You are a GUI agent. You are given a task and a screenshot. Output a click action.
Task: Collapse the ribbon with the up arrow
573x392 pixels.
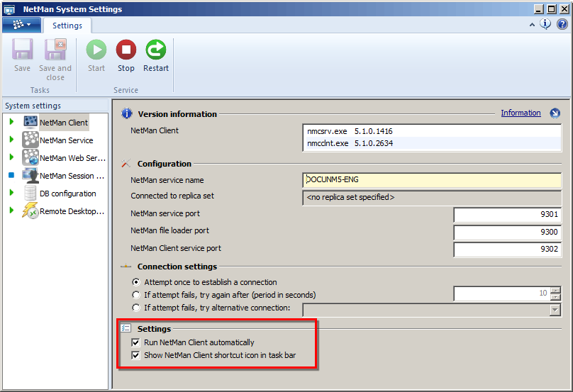(x=532, y=25)
